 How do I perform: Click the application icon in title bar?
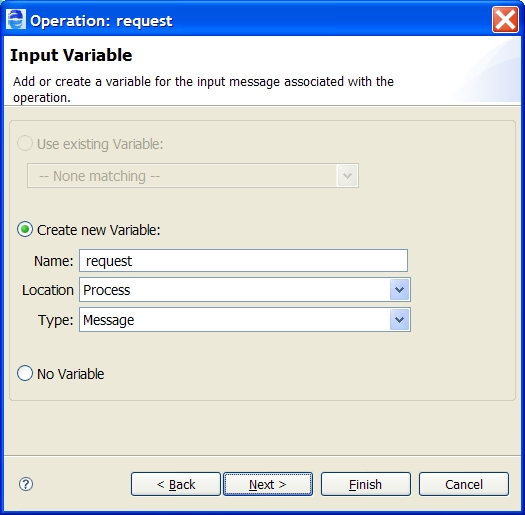pyautogui.click(x=15, y=20)
